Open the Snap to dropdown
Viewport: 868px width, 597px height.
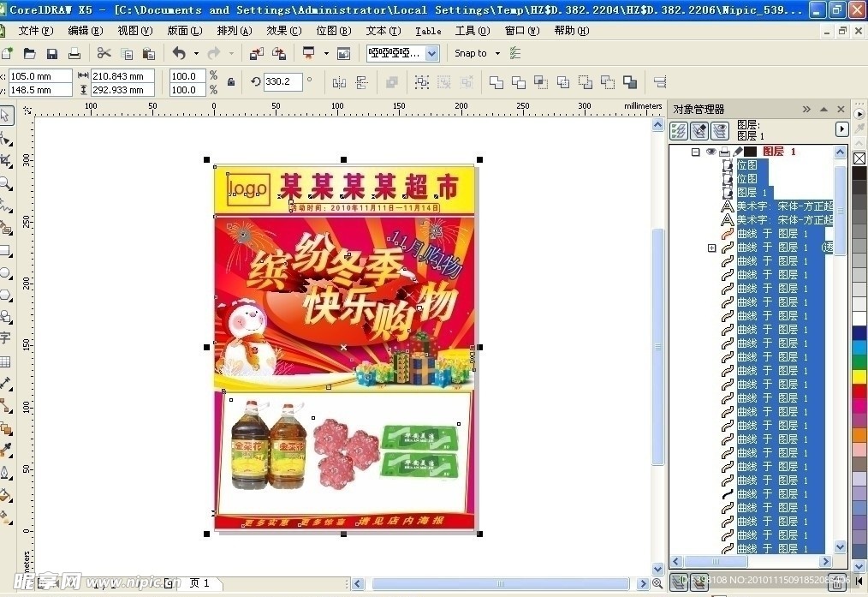point(494,53)
